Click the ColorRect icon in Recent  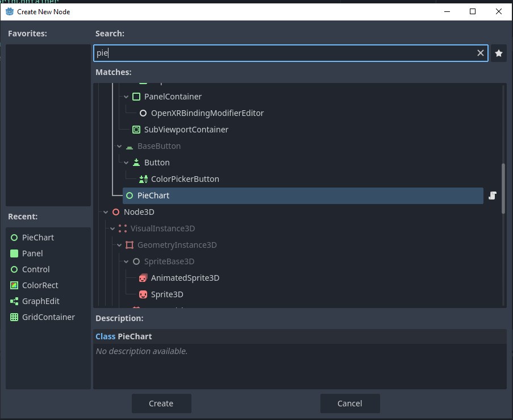click(x=14, y=285)
